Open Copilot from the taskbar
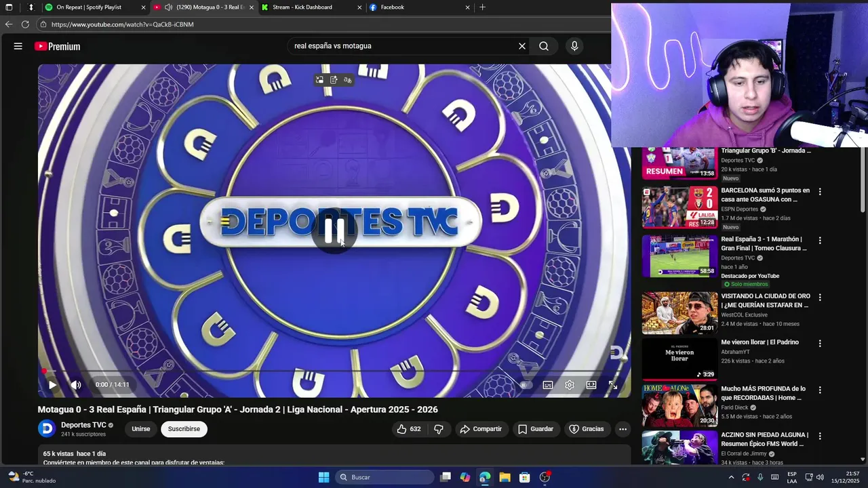The height and width of the screenshot is (488, 868). pos(465,477)
